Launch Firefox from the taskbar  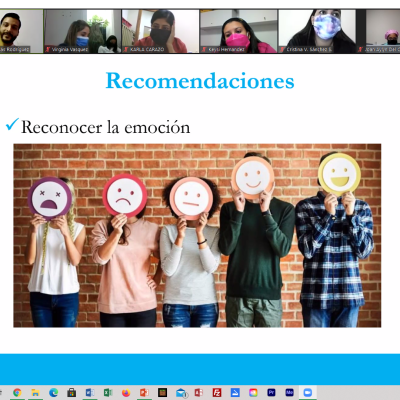point(126,392)
